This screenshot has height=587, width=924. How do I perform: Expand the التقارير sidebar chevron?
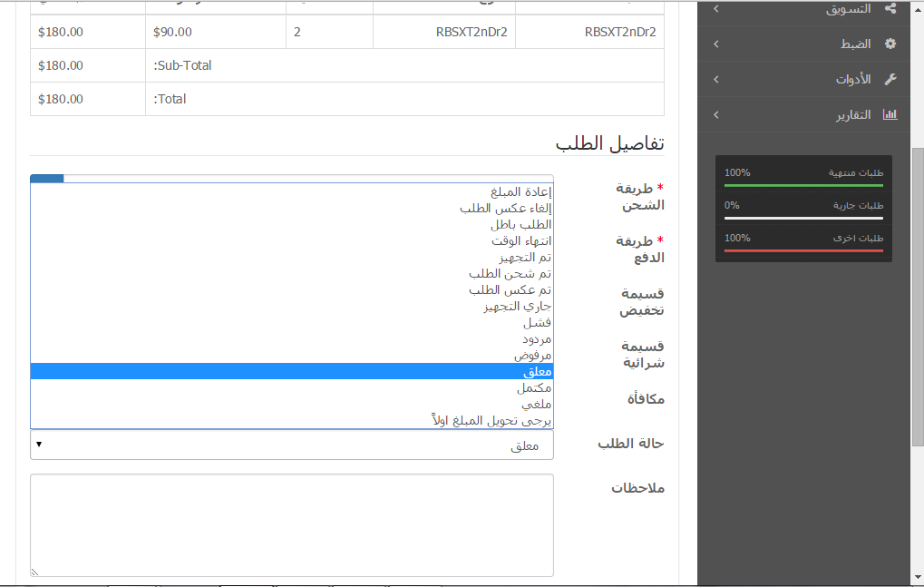[x=716, y=115]
